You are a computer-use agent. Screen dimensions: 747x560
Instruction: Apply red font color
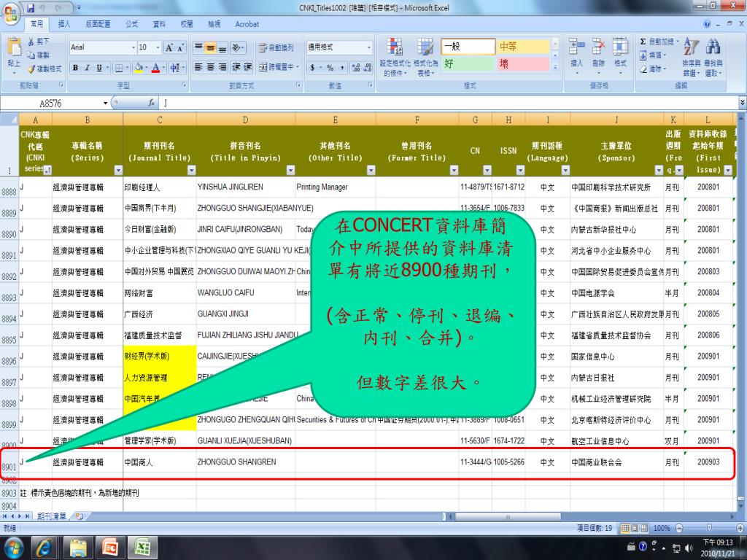[155, 68]
